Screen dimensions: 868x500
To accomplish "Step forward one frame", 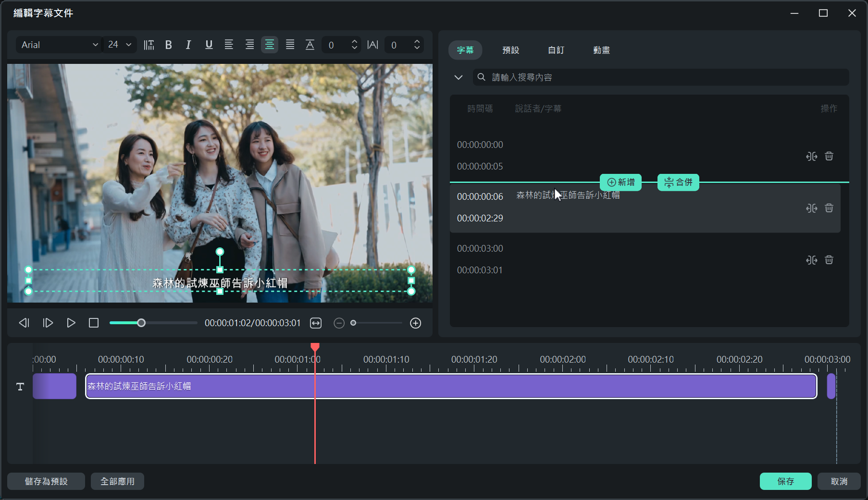I will pyautogui.click(x=48, y=323).
